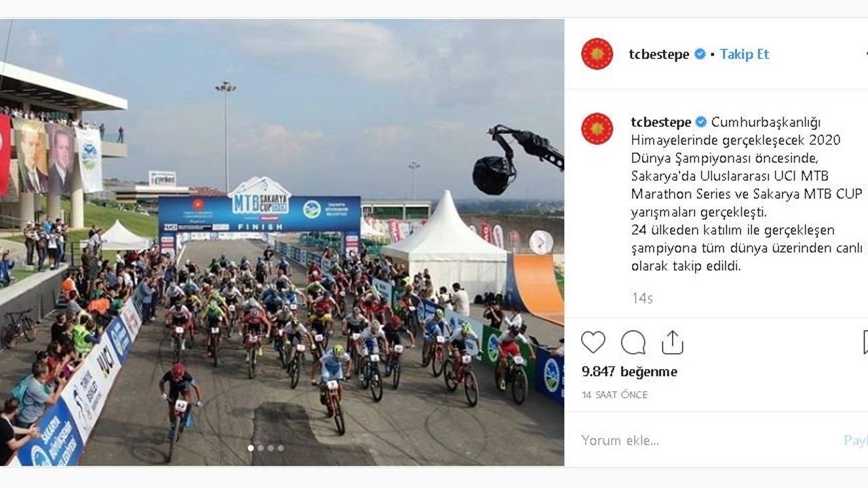Open tcbestepe username link in header
This screenshot has height=488, width=868.
pyautogui.click(x=659, y=54)
